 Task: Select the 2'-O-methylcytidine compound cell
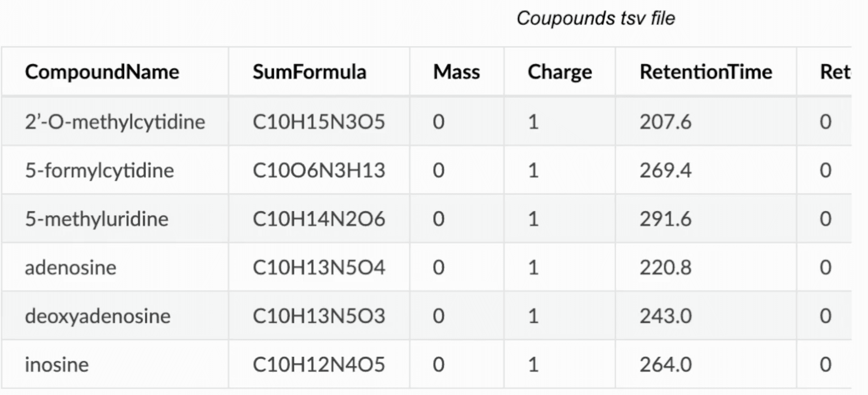(115, 121)
